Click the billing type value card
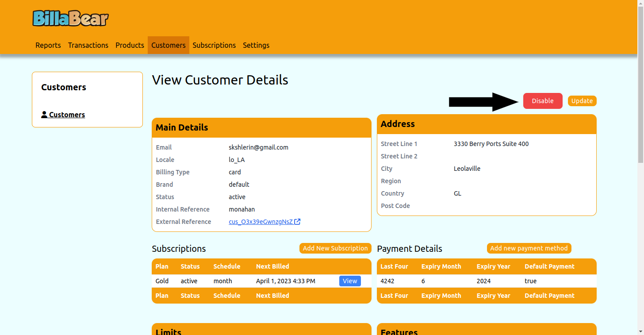Screen dimensions: 644x335 pos(235,172)
